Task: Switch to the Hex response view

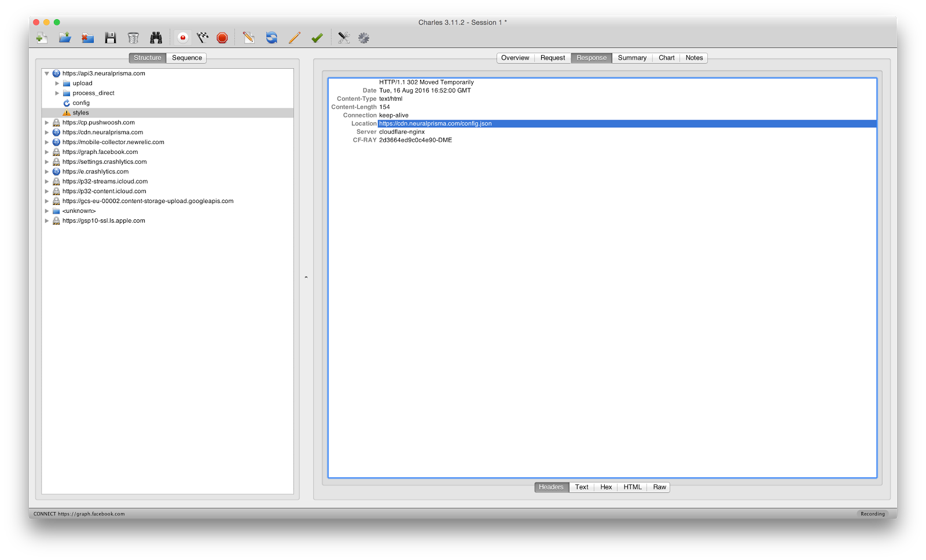Action: (x=606, y=487)
